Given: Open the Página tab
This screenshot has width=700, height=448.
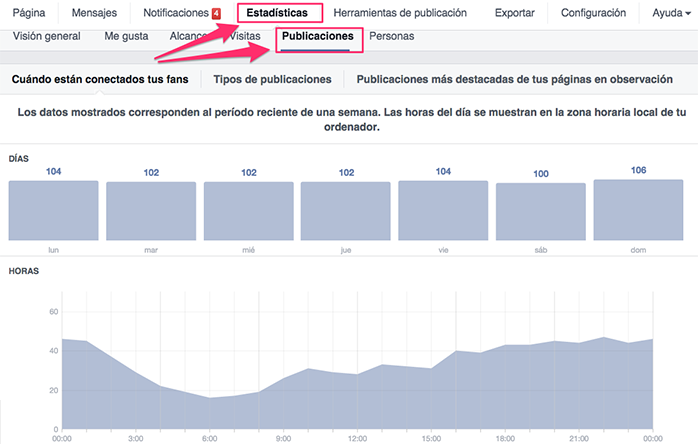Looking at the screenshot, I should click(29, 13).
